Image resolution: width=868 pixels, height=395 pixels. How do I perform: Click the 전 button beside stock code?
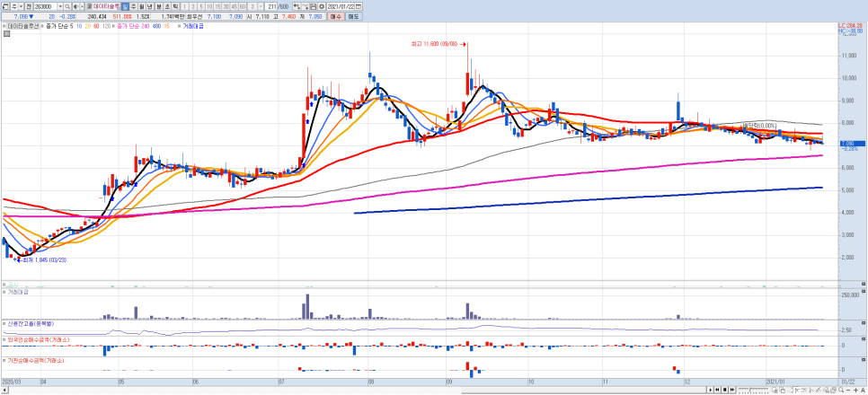click(28, 6)
